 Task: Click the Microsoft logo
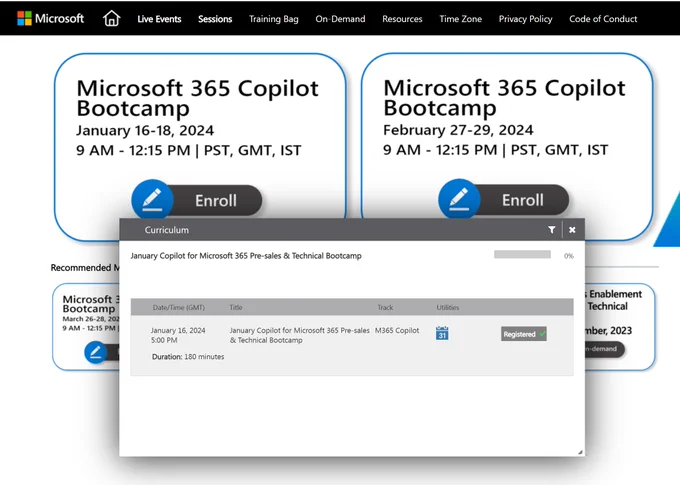(x=50, y=19)
